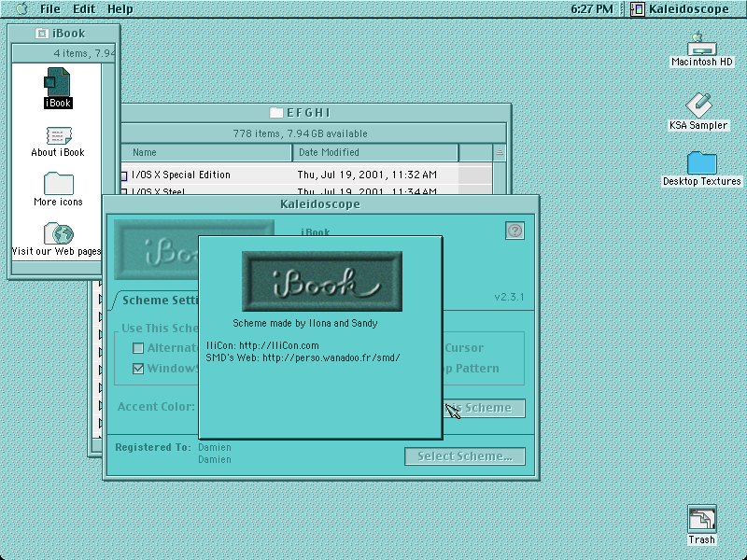The width and height of the screenshot is (747, 560).
Task: Click the date 'Thu, Jul 19, 2001, 11:32 AM'
Action: [x=367, y=175]
